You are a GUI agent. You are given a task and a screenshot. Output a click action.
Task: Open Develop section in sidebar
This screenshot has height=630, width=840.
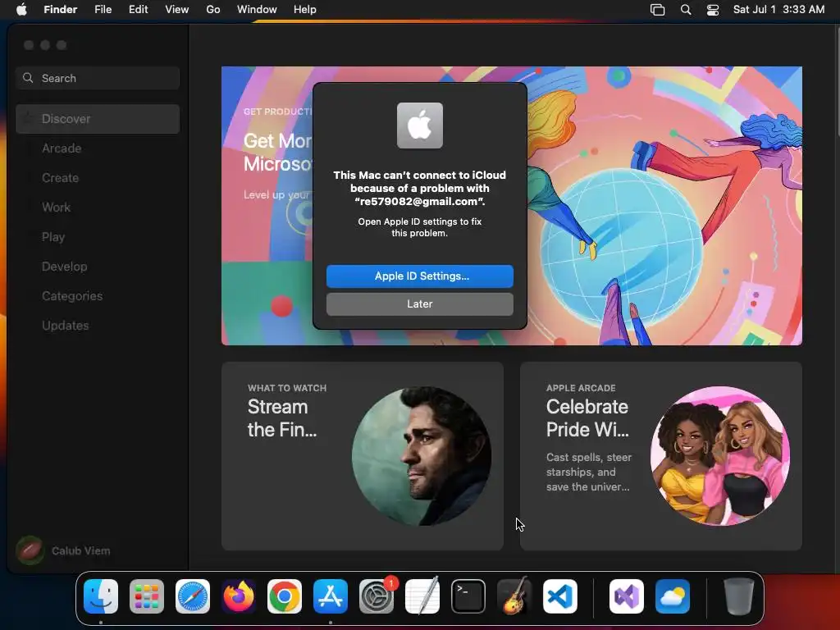(64, 267)
